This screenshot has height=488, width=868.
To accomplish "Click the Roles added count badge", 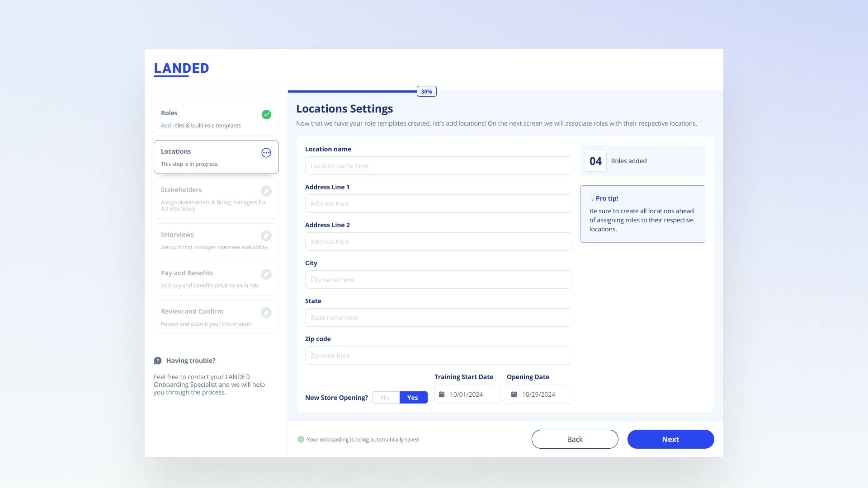I will point(595,161).
